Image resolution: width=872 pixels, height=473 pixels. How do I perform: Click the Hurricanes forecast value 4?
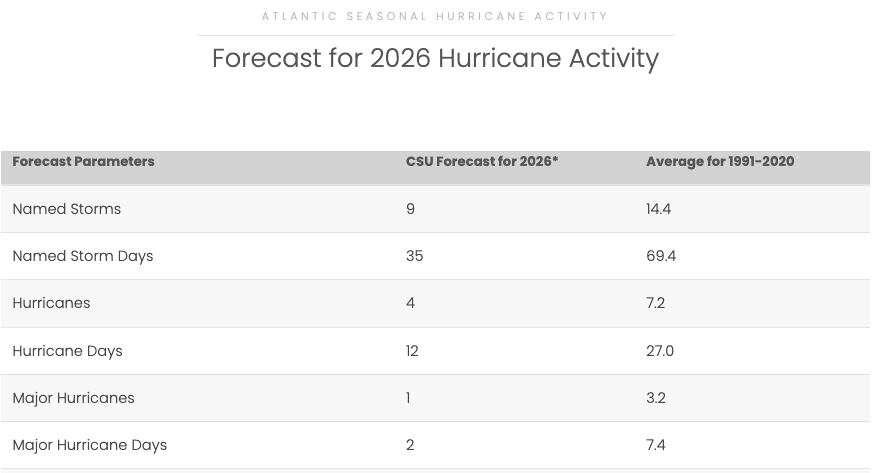[410, 303]
